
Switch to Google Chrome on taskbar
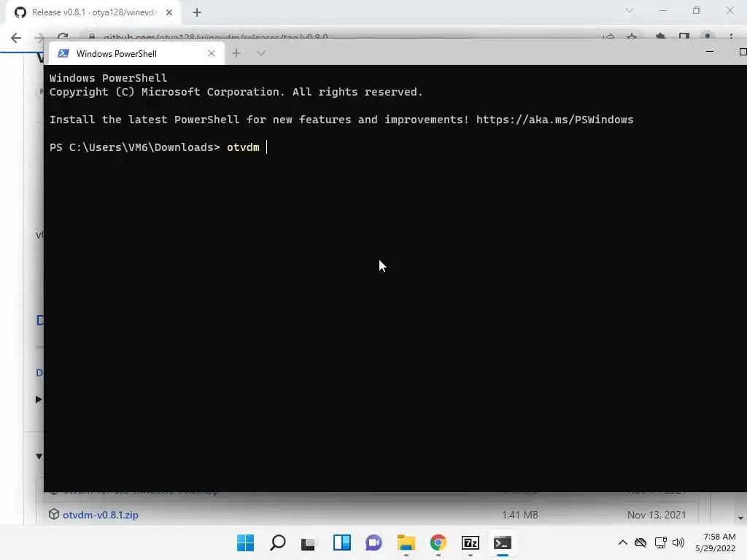438,542
